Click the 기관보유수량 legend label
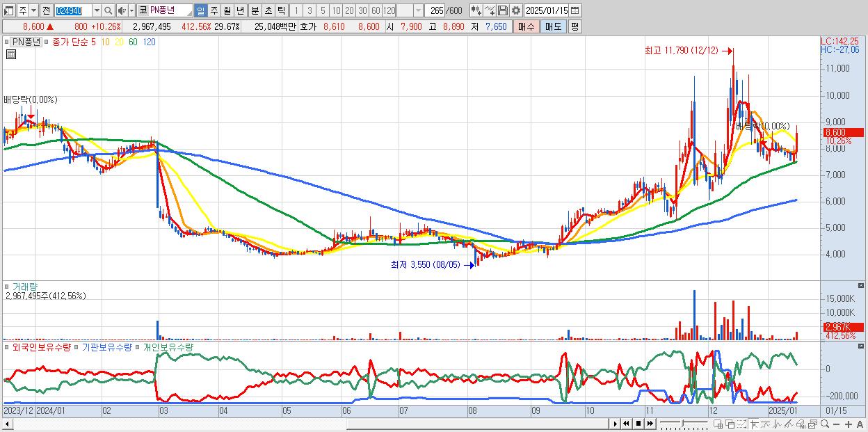Viewport: 868px width, 432px height. point(106,346)
